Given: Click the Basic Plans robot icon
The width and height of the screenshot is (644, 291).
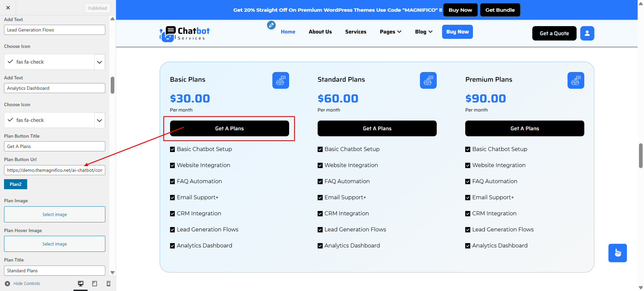Looking at the screenshot, I should (x=280, y=80).
